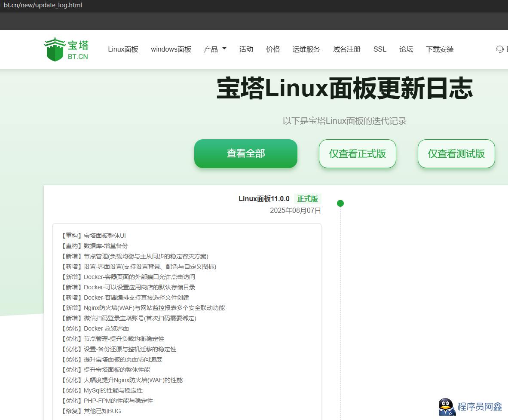Screen dimensions: 508x420
Task: Open the Linux面板 menu item
Action: 123,49
